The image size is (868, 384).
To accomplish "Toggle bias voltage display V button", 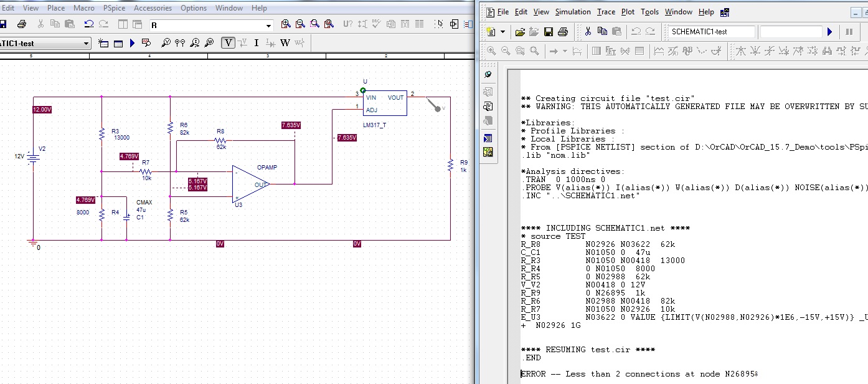I will tap(229, 43).
